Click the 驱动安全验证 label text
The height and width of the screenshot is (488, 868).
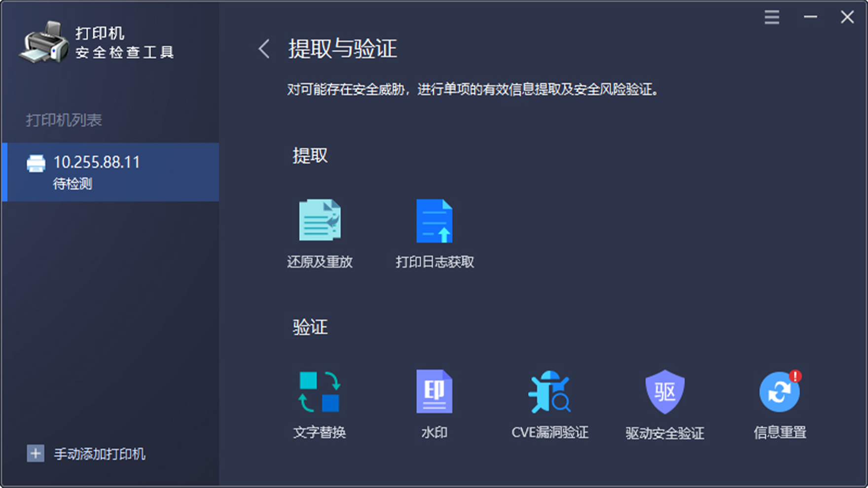[665, 433]
